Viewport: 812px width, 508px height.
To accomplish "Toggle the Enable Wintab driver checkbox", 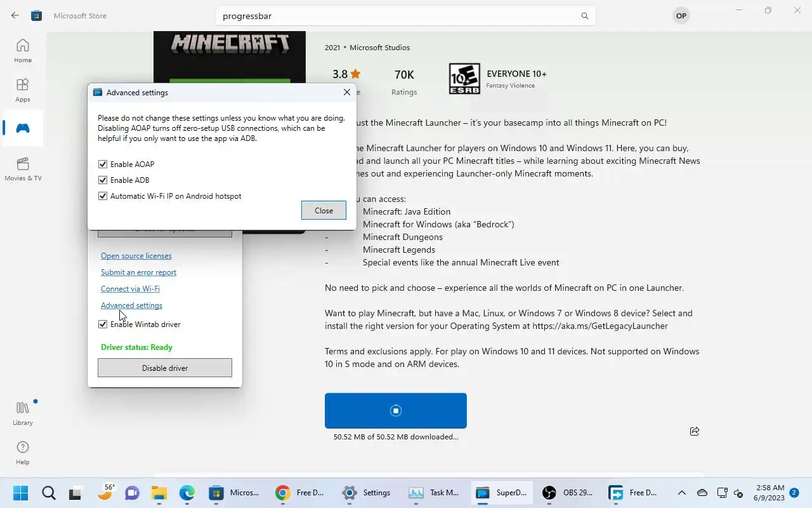I will [x=103, y=324].
